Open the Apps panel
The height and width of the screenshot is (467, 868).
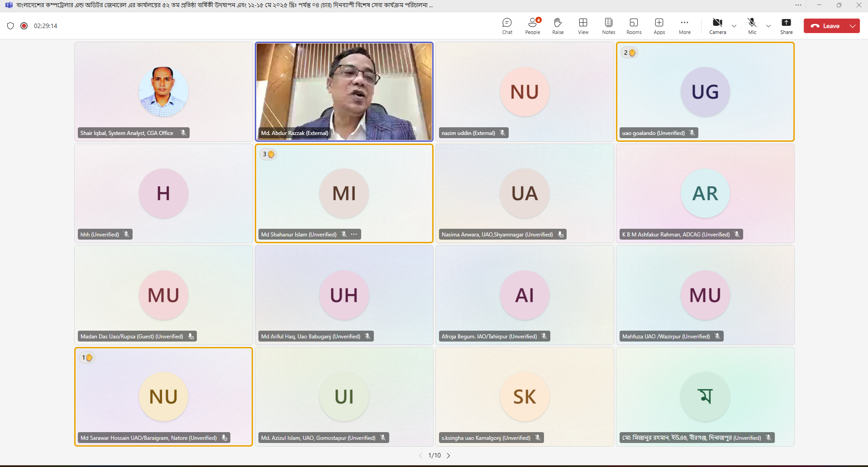(x=659, y=26)
